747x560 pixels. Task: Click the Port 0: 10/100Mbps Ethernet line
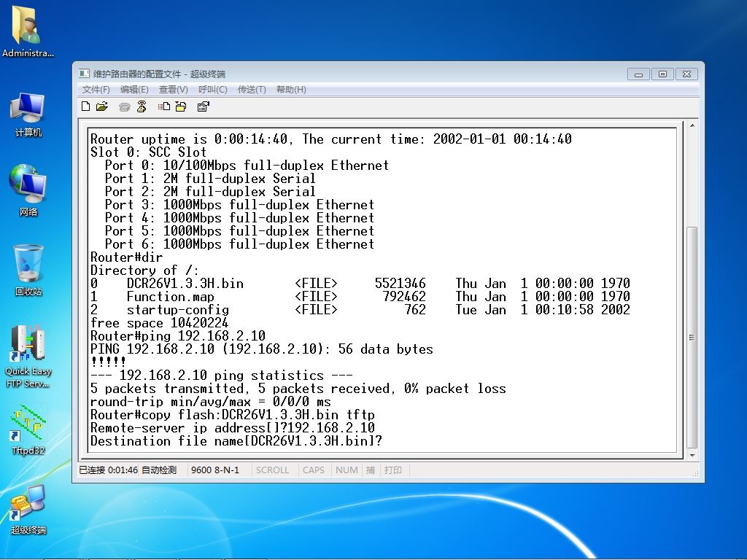(x=247, y=166)
